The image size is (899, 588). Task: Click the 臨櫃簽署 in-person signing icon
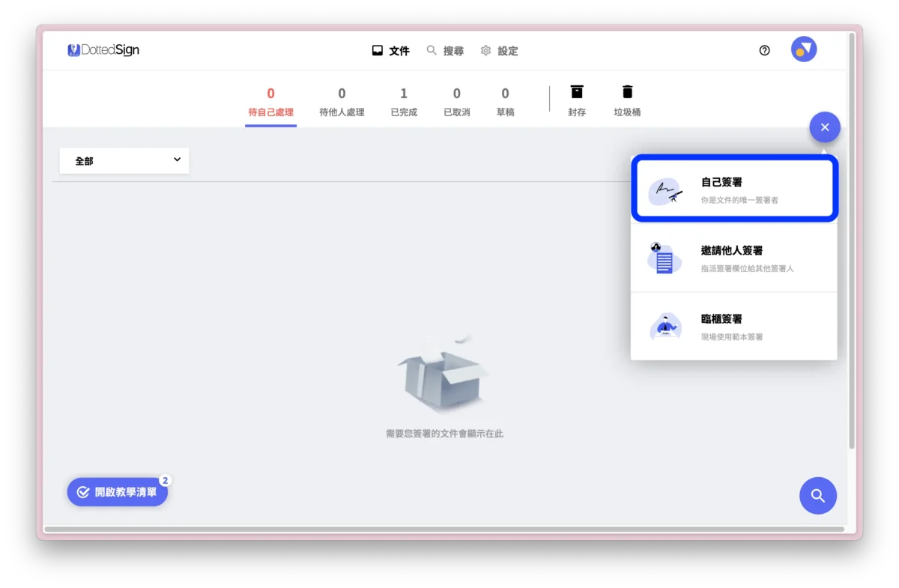point(665,326)
